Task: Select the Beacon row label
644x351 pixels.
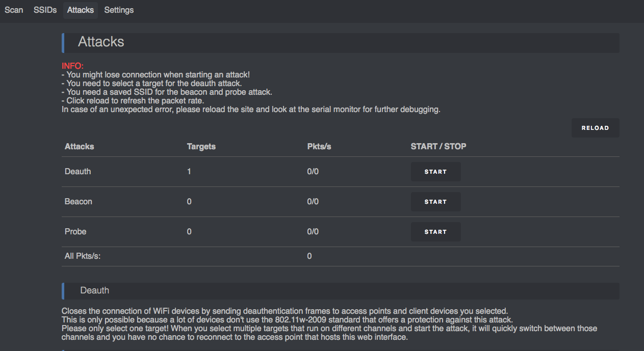Action: pos(79,202)
